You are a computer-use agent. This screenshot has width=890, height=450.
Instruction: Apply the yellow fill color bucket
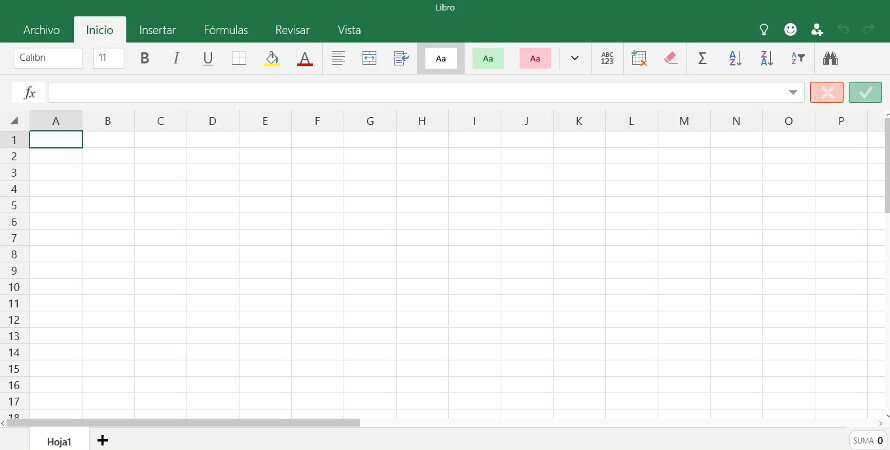point(272,58)
